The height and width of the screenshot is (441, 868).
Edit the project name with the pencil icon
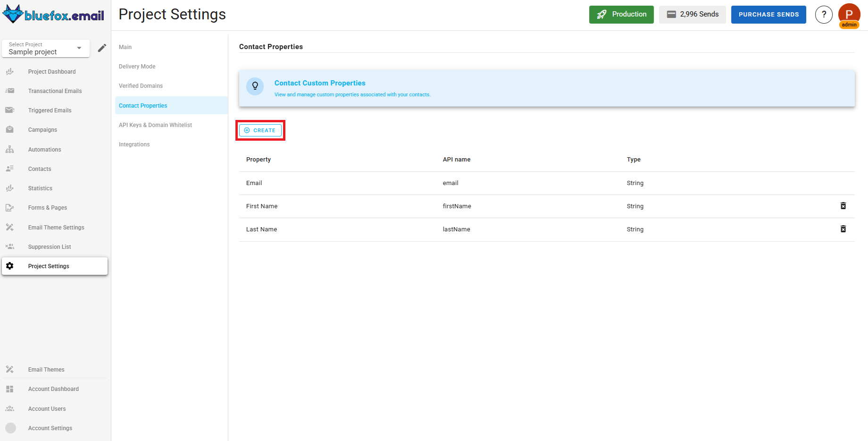(102, 48)
